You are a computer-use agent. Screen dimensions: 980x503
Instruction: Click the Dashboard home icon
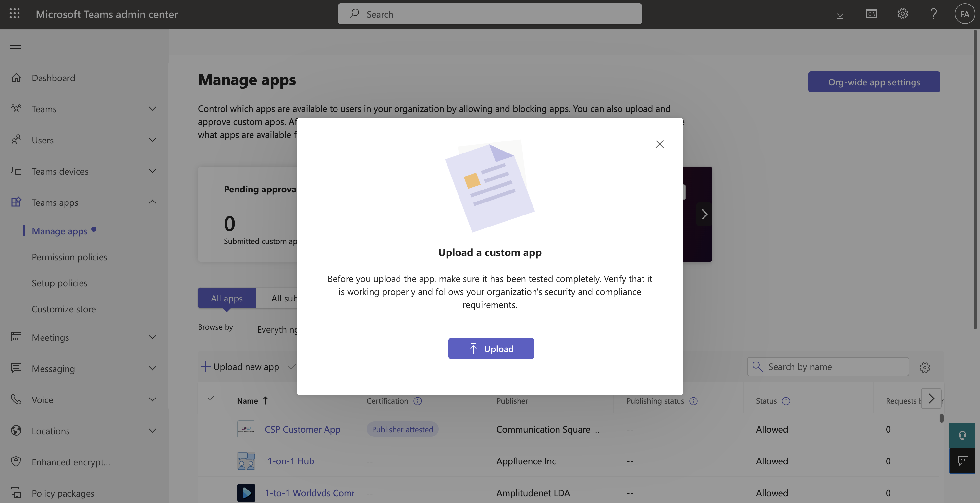[x=16, y=78]
